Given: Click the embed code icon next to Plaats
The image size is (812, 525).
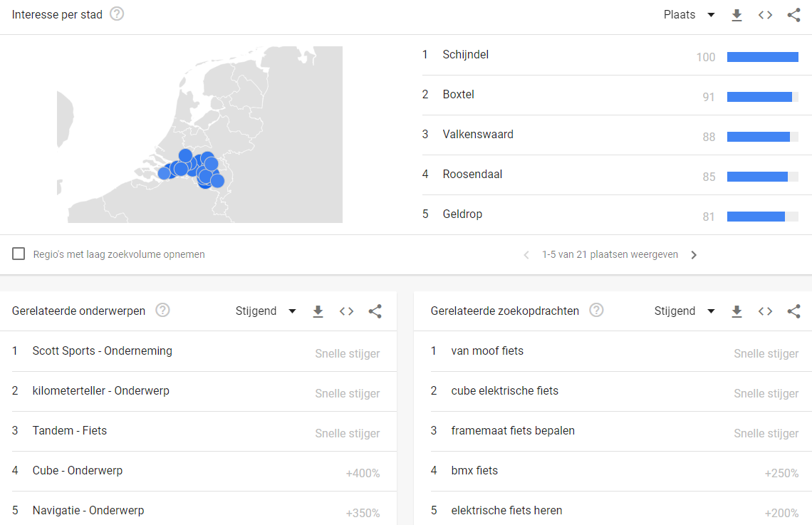Looking at the screenshot, I should pyautogui.click(x=765, y=14).
